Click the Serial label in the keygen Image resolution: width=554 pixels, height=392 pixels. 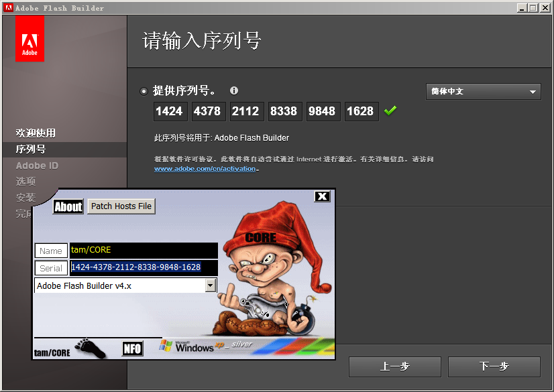(x=51, y=268)
